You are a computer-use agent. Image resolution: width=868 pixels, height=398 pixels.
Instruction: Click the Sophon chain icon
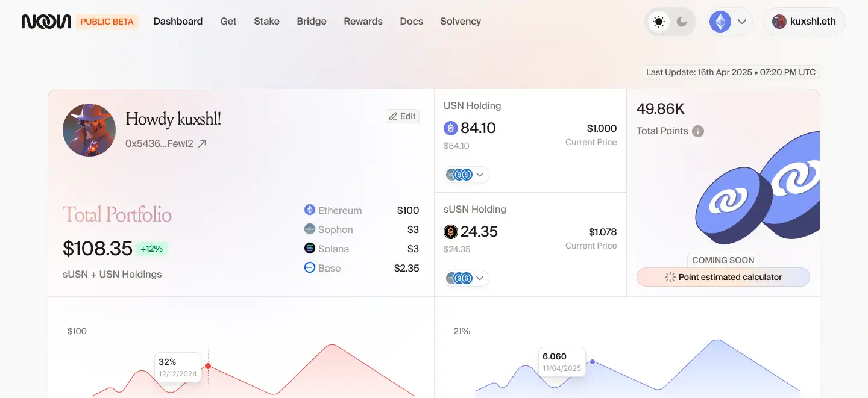[310, 229]
